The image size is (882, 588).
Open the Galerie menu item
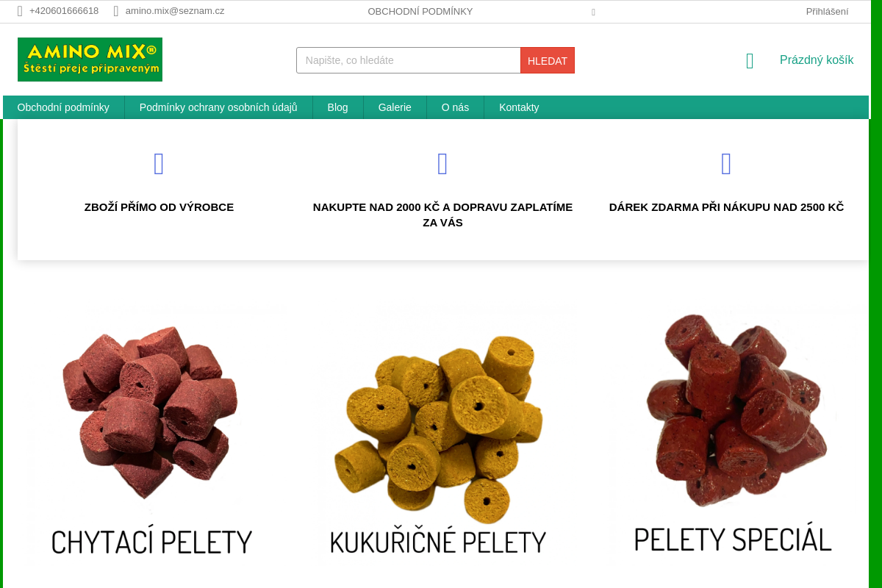395,107
